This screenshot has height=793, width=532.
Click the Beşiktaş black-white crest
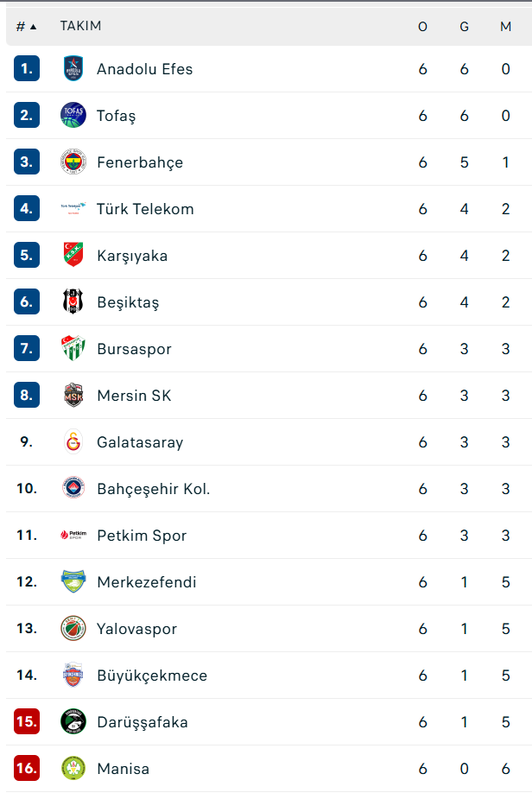coord(73,302)
